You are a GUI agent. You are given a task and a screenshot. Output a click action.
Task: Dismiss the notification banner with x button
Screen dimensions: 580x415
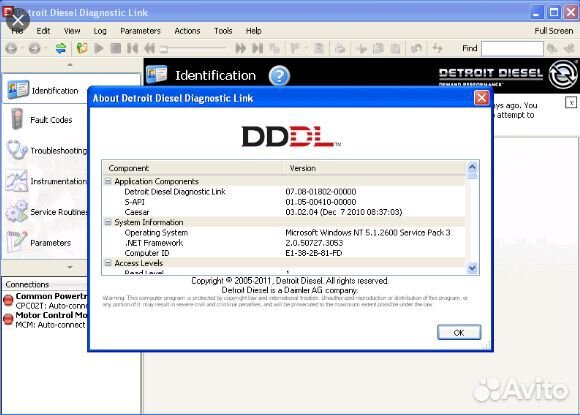[x=571, y=102]
